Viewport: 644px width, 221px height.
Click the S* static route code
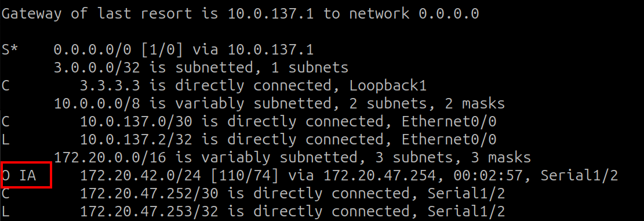click(10, 50)
